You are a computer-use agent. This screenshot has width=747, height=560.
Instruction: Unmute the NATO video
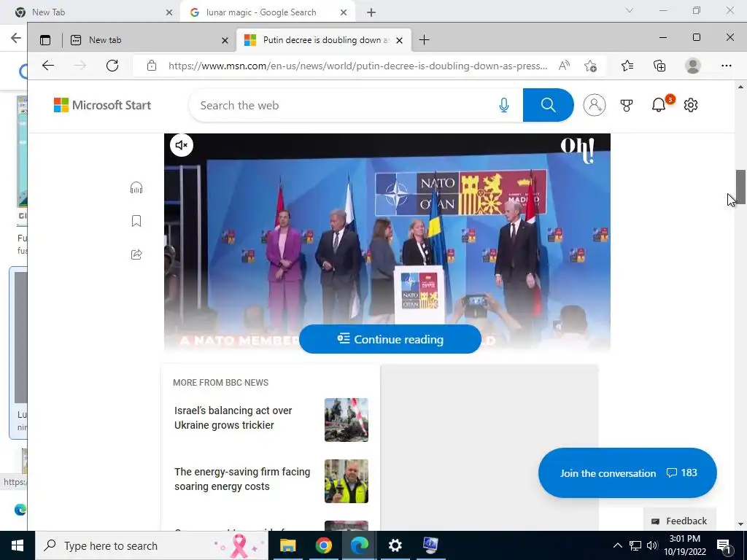[182, 145]
